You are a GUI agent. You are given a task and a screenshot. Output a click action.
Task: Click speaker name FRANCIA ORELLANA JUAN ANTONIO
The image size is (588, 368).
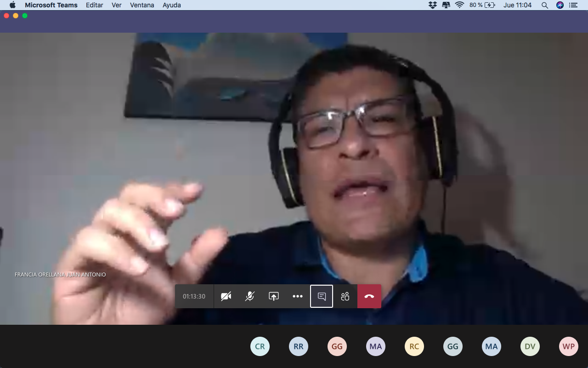(x=60, y=275)
